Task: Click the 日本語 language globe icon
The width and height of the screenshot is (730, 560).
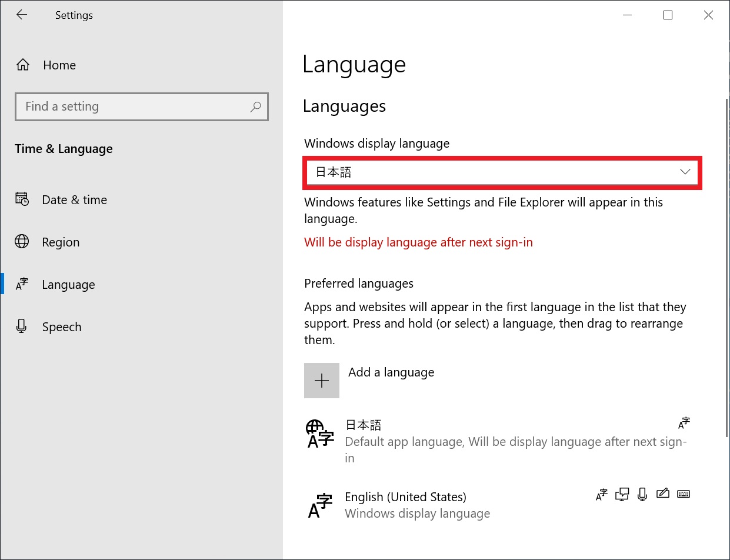Action: tap(320, 434)
